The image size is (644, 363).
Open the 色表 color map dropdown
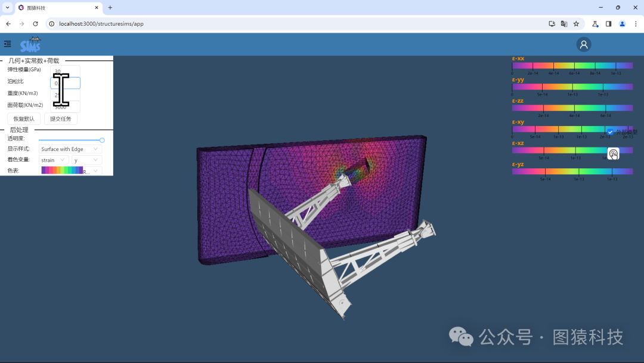70,171
